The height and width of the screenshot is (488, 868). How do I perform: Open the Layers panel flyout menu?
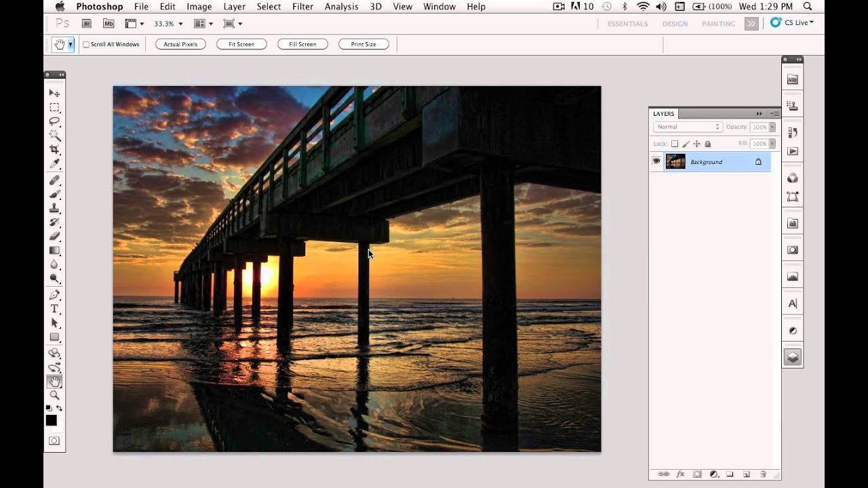tap(774, 114)
